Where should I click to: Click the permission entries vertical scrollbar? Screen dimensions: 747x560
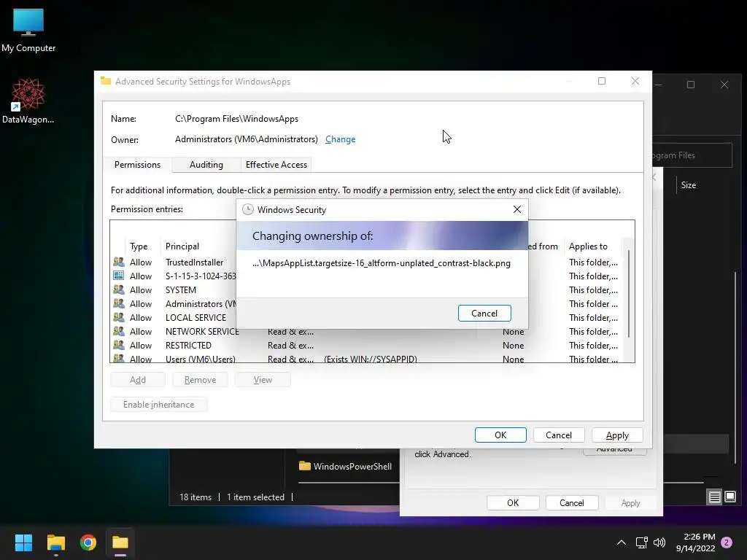(629, 293)
